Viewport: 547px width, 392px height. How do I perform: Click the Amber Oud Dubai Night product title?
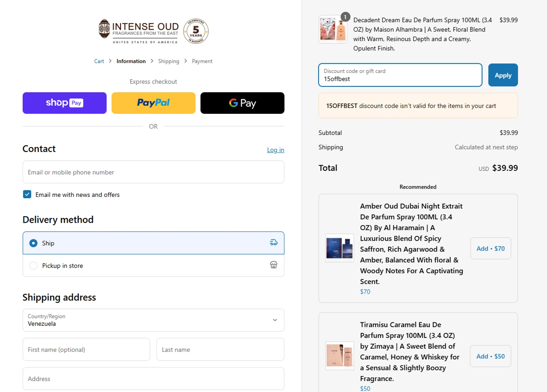click(412, 244)
